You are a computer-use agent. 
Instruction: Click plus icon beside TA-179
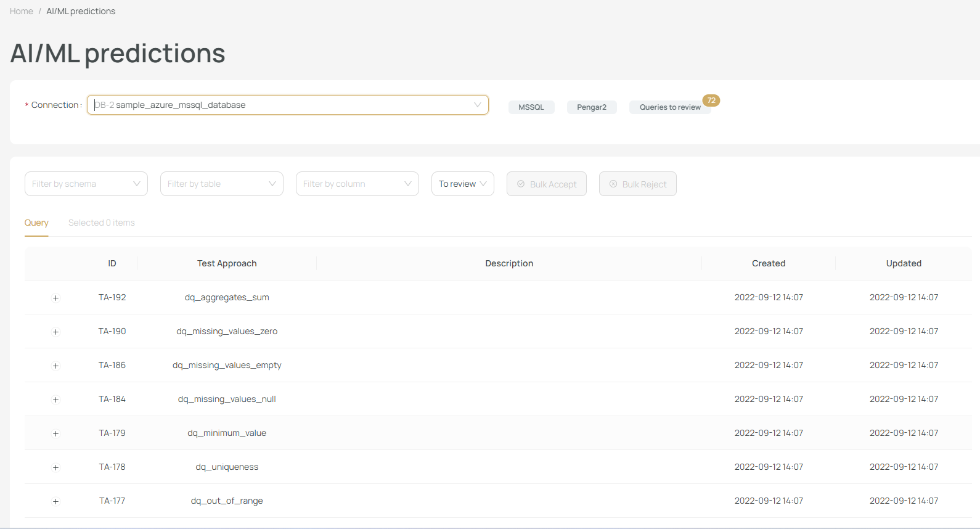point(55,433)
